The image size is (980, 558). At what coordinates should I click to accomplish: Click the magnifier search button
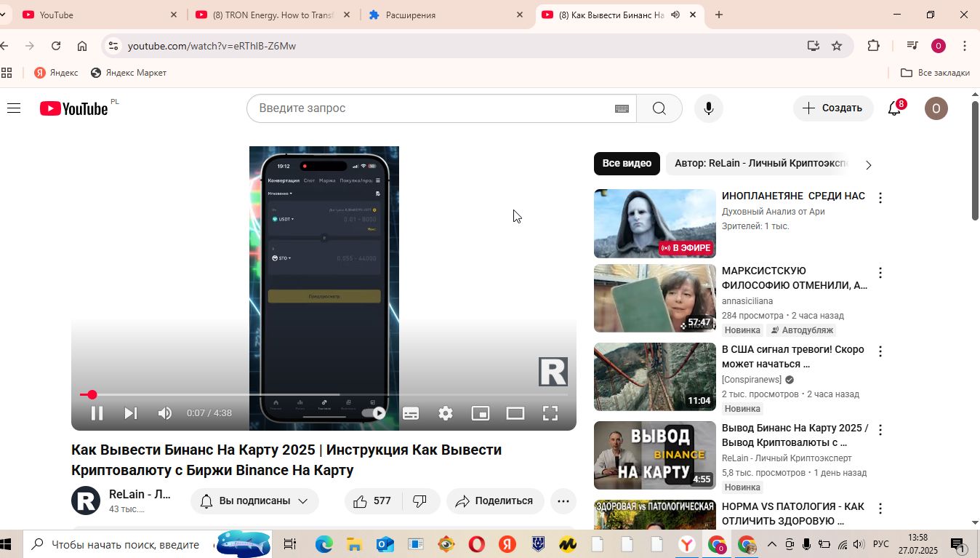point(659,108)
